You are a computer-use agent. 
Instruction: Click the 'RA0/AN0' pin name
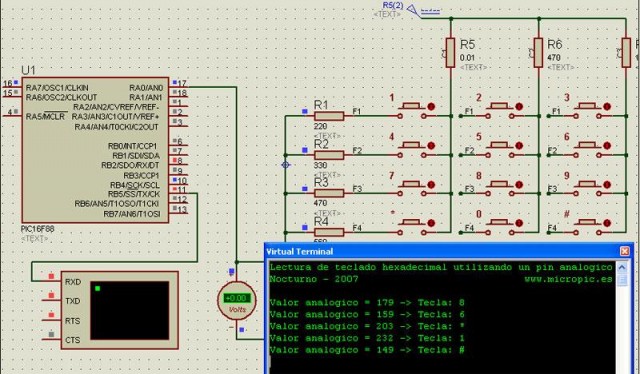[146, 88]
